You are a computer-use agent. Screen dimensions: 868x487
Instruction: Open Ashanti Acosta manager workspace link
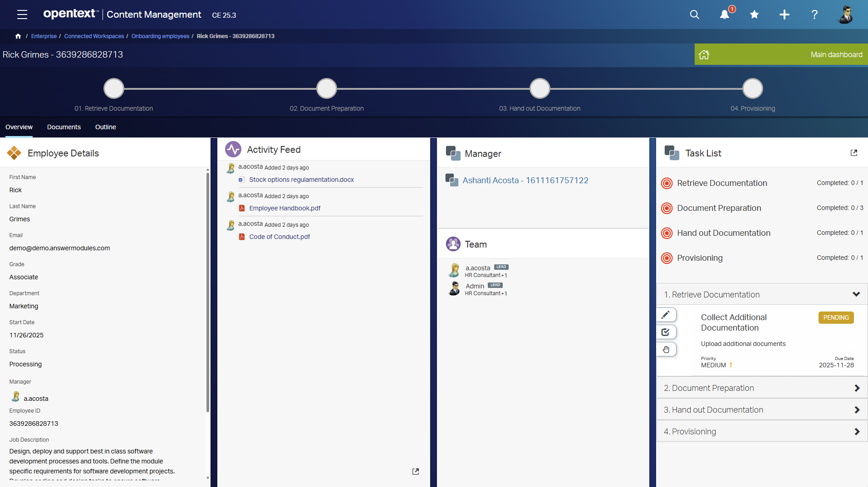coord(525,180)
